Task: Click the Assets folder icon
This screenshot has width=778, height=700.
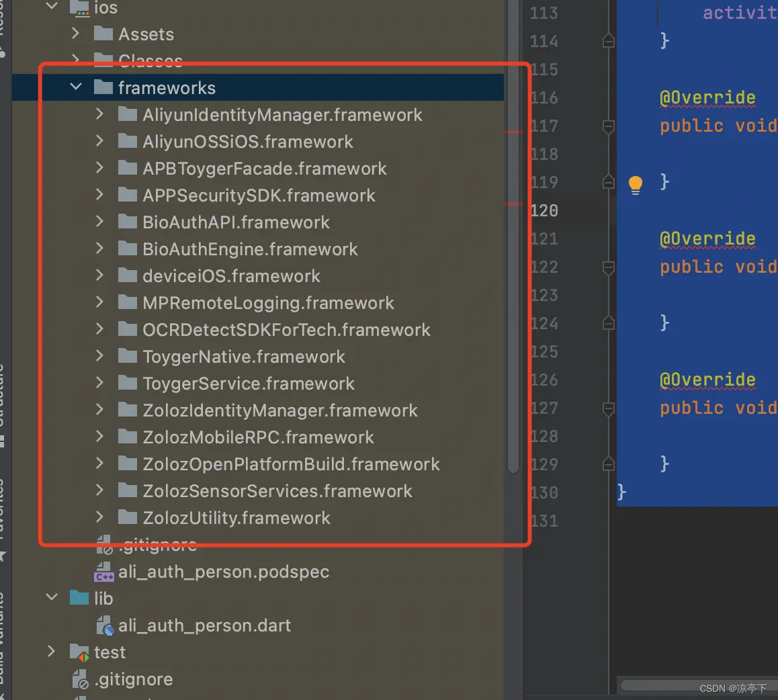Action: tap(103, 33)
